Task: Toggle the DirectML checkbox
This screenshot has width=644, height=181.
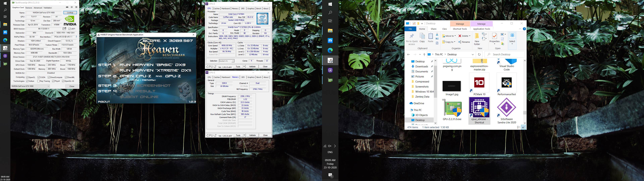Action: [x=66, y=77]
